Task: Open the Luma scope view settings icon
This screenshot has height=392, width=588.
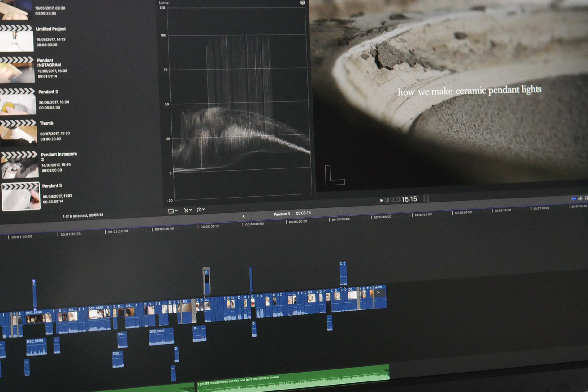Action: (302, 2)
